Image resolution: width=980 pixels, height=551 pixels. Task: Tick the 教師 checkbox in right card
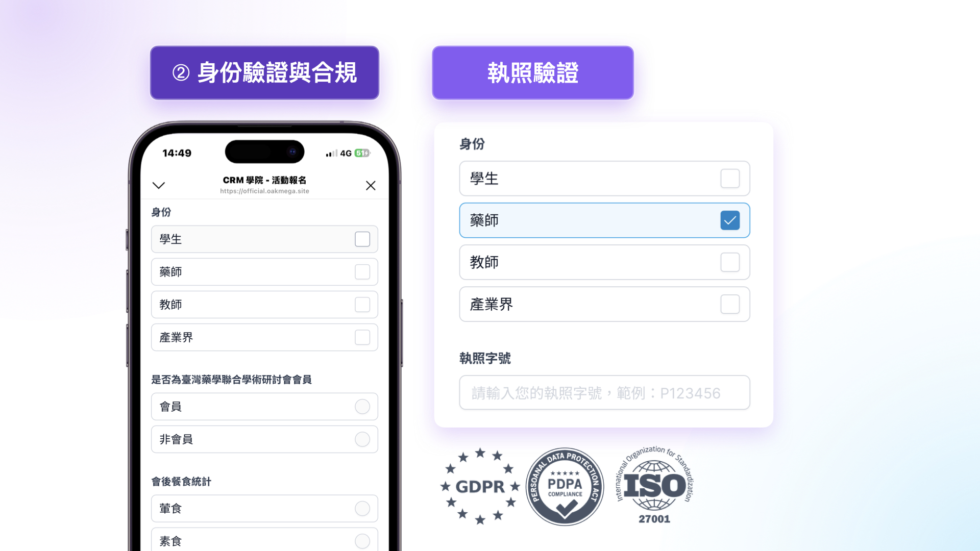730,262
